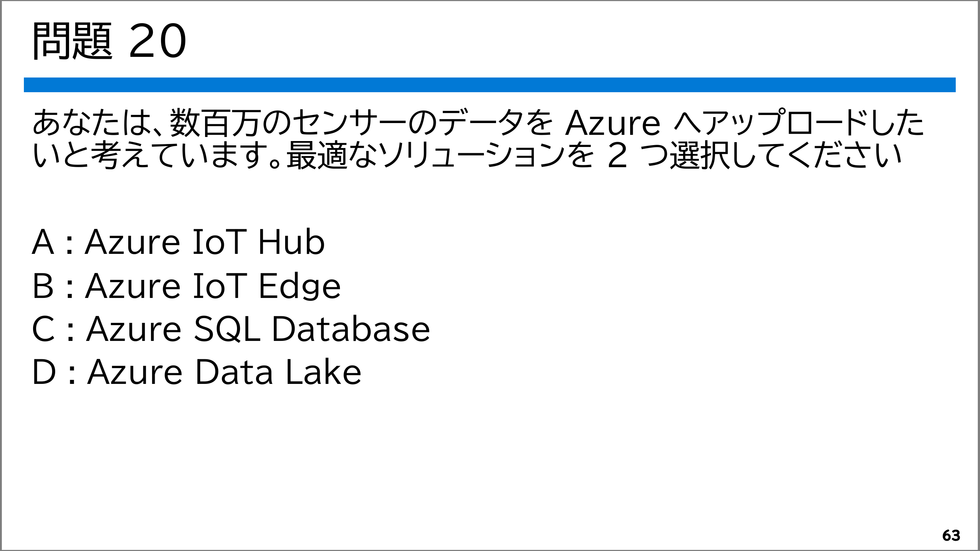Click the word "Lake" in option D

click(x=323, y=372)
